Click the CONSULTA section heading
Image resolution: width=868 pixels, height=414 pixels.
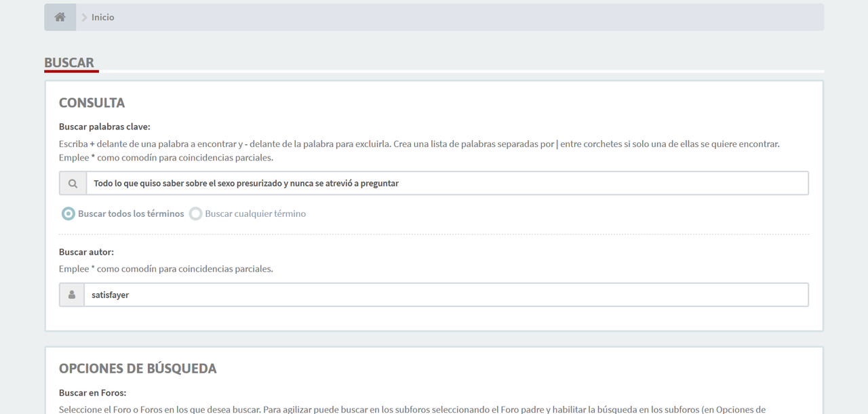[x=92, y=103]
